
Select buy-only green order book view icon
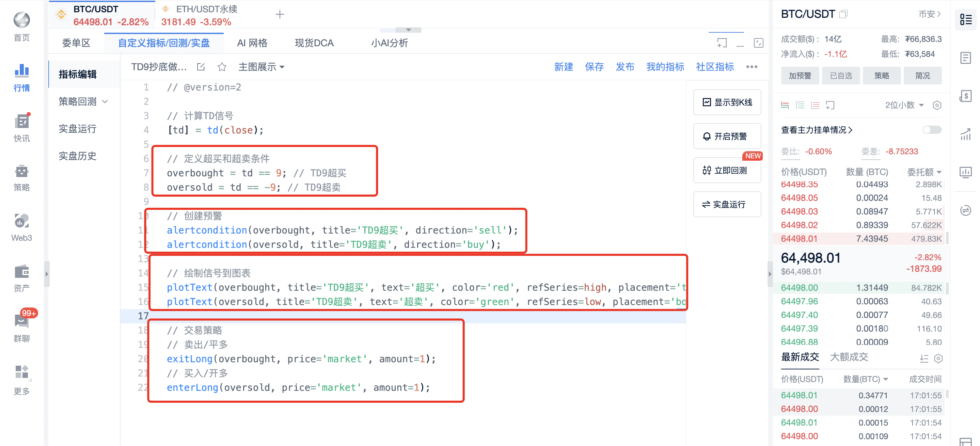pos(800,105)
